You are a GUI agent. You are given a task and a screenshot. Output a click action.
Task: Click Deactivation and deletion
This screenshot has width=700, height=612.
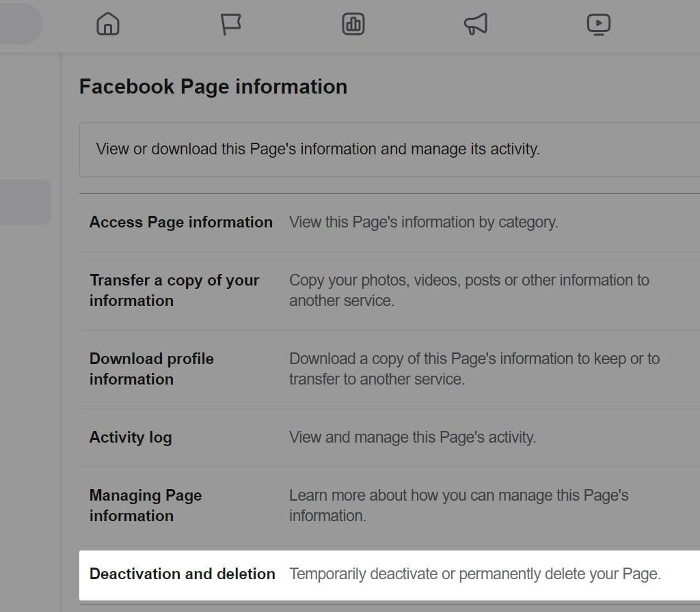pyautogui.click(x=182, y=574)
